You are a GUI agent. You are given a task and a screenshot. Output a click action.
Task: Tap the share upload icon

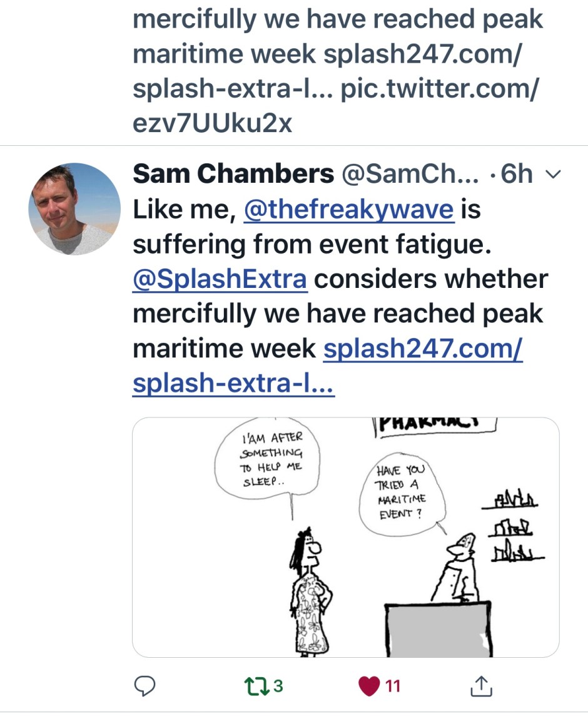click(481, 686)
